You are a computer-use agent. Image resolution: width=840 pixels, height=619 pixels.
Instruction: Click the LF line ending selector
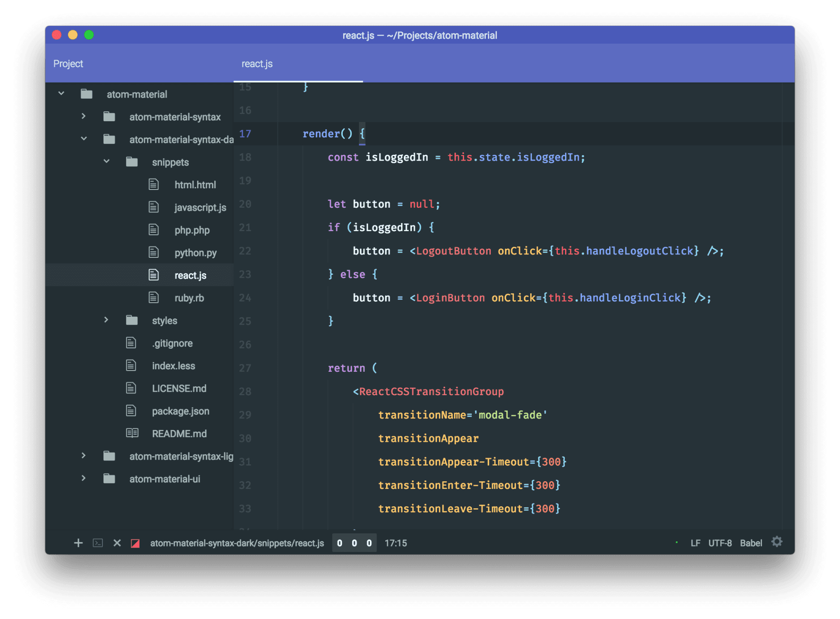tap(695, 543)
